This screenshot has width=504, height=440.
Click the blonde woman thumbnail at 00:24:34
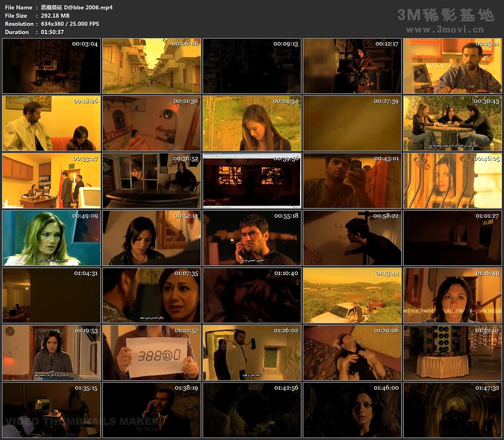(252, 123)
